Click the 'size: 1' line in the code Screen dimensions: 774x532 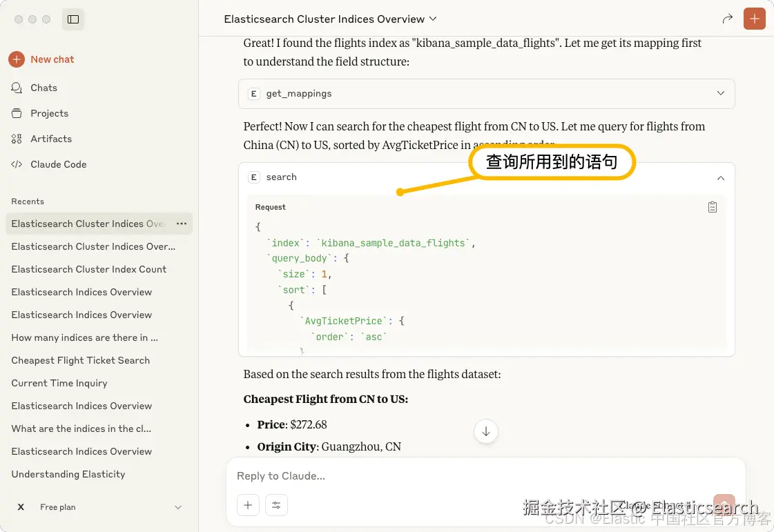[x=304, y=274]
